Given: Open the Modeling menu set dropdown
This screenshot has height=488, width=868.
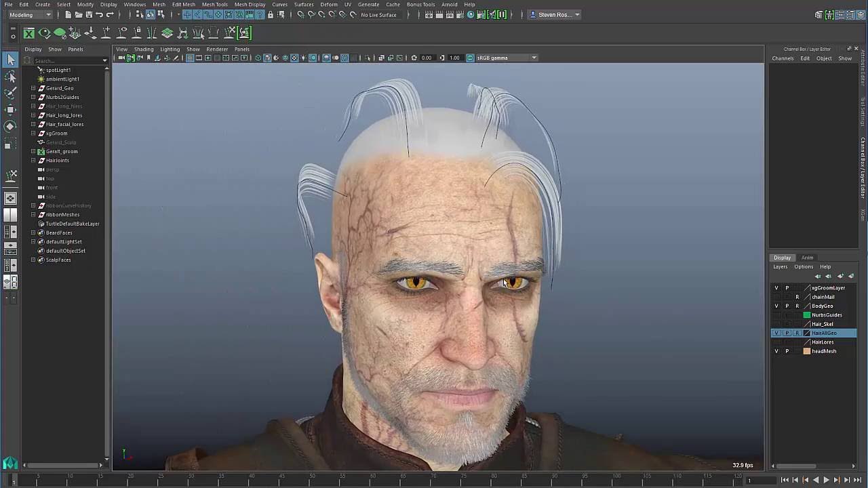Looking at the screenshot, I should tap(30, 14).
